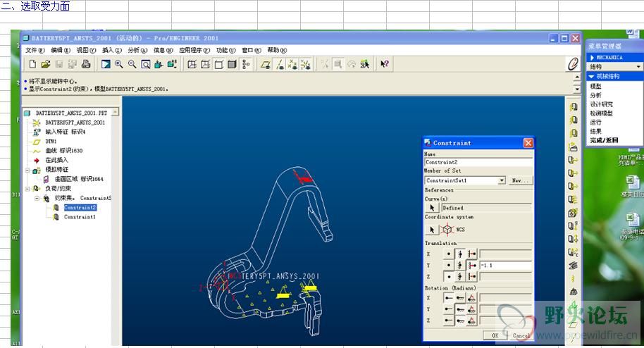Select the zoom in magnifier icon
Image resolution: width=644 pixels, height=348 pixels.
[x=118, y=64]
